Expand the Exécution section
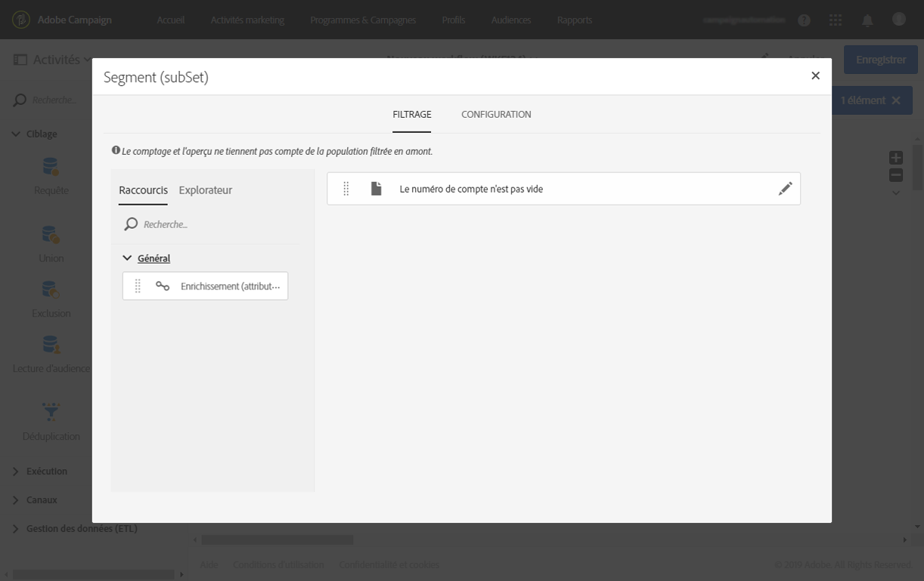The height and width of the screenshot is (581, 924). [x=16, y=471]
